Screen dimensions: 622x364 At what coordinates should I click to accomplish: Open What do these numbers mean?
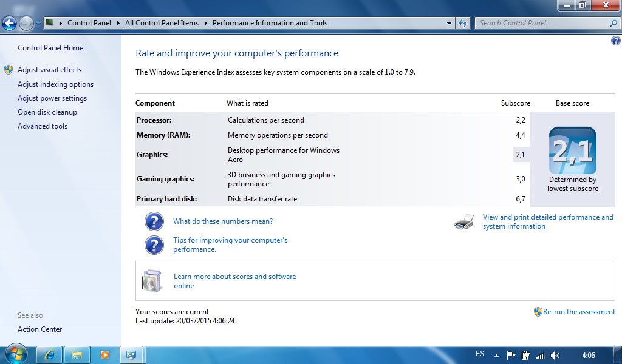(x=223, y=221)
